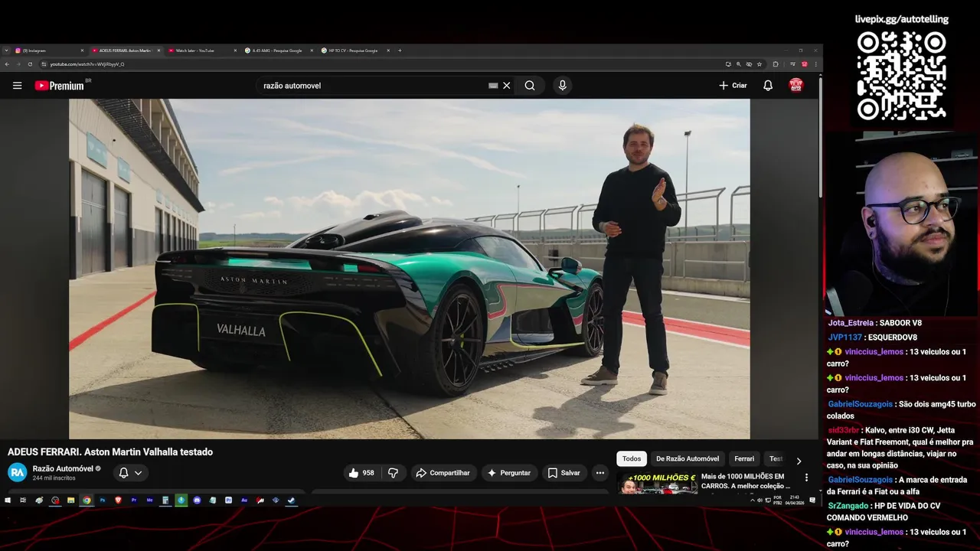Dislike the video with thumbs down
Screen dimensions: 980x551
point(394,473)
